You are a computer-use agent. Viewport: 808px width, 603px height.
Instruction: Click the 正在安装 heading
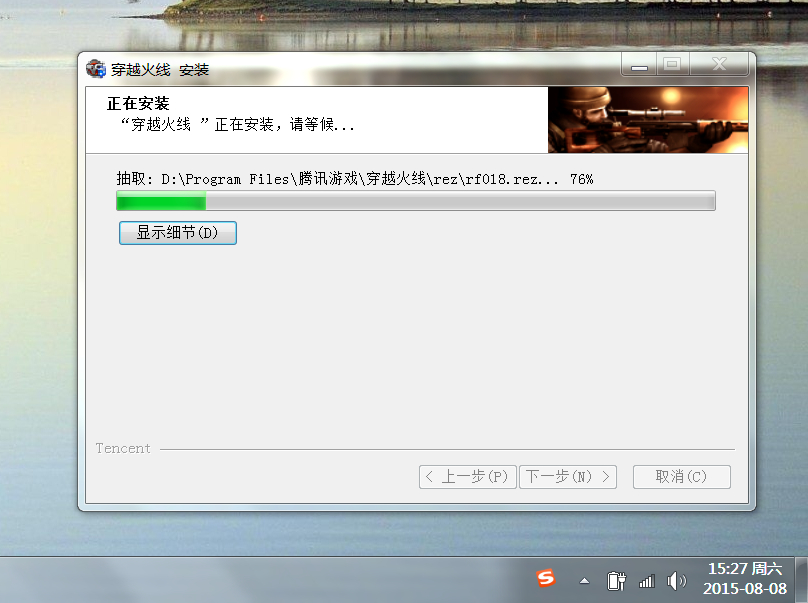coord(138,103)
